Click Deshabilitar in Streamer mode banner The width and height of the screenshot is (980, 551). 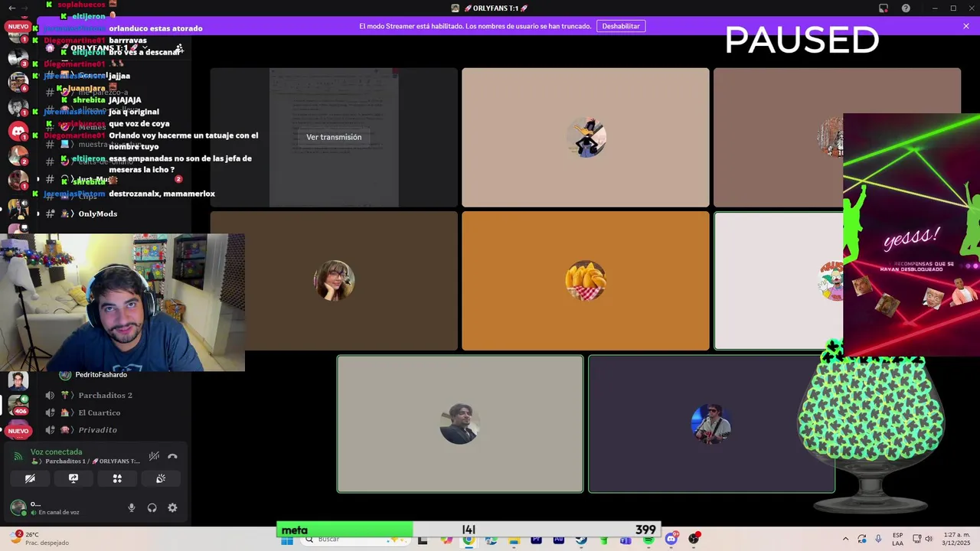pyautogui.click(x=620, y=26)
